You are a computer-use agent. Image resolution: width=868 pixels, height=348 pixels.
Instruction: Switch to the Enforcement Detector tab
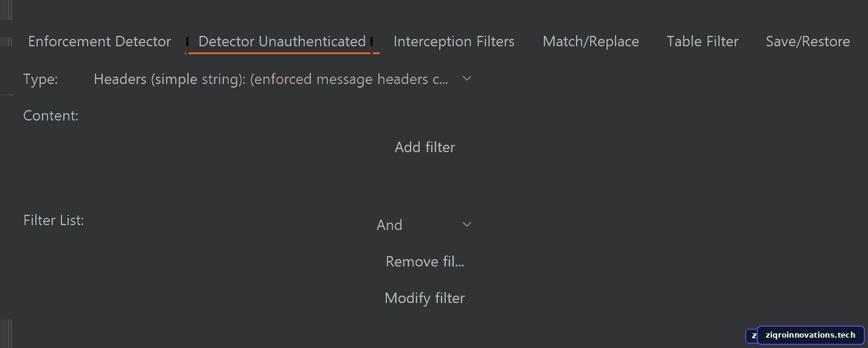(x=100, y=41)
